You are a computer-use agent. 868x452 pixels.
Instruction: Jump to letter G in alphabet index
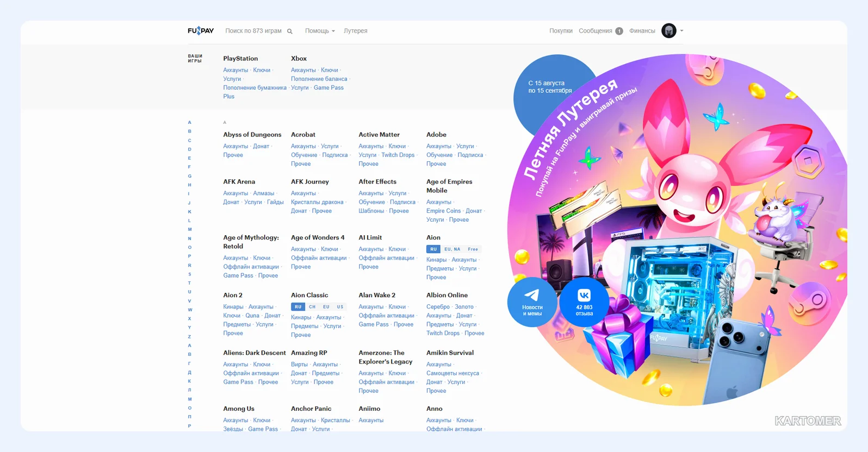[190, 176]
